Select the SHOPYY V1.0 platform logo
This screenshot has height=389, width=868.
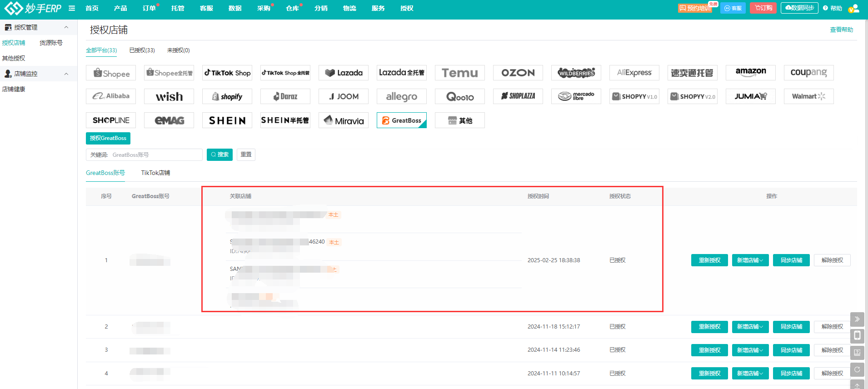tap(634, 96)
